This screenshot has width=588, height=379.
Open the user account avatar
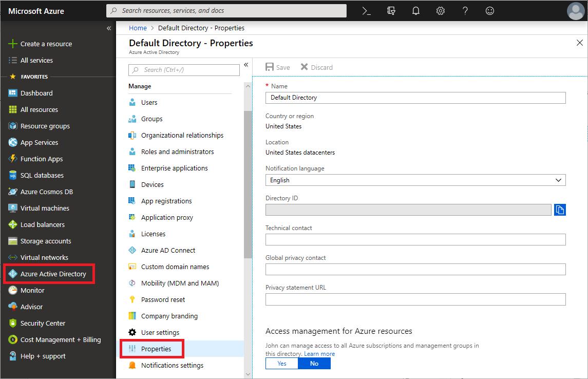(x=576, y=11)
